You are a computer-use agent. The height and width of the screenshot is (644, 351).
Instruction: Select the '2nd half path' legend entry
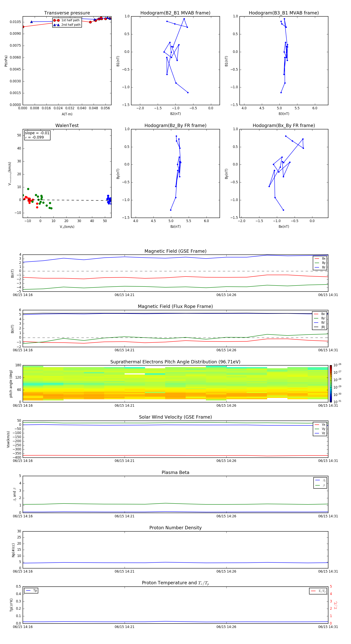67,25
